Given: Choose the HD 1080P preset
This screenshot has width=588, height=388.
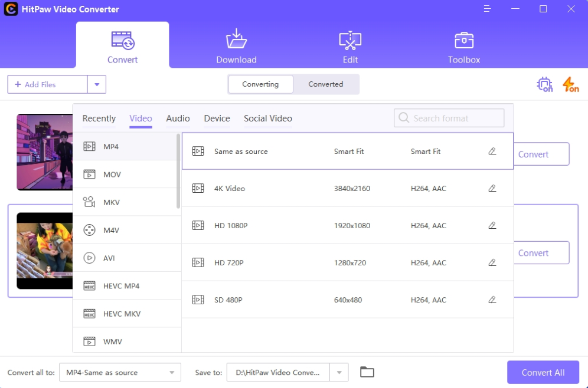Looking at the screenshot, I should click(348, 225).
